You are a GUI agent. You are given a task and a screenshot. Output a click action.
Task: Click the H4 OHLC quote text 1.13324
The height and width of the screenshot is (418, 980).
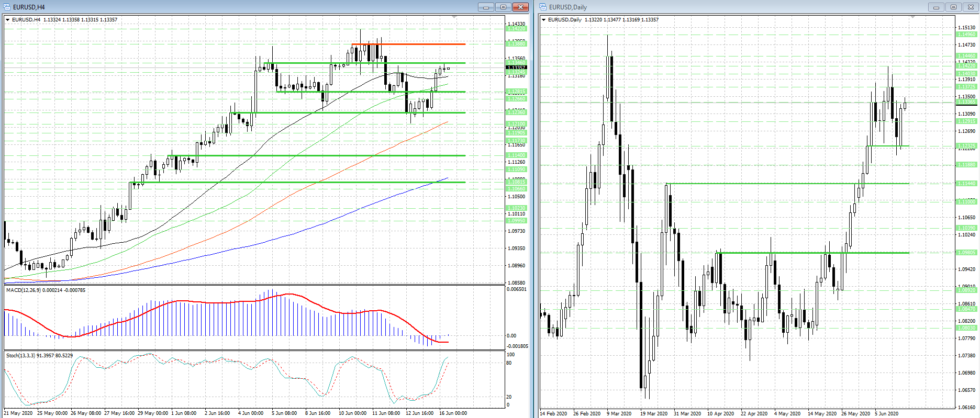click(52, 20)
